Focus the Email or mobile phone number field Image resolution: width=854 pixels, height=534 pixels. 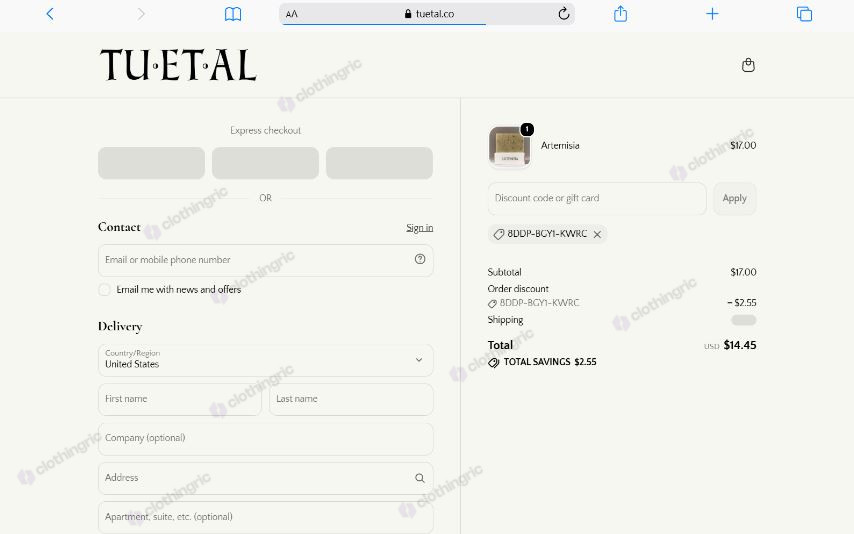click(266, 260)
